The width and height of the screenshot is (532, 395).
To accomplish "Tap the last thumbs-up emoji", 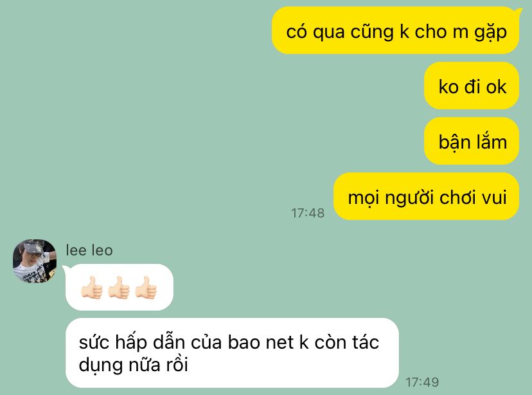I will [x=146, y=288].
